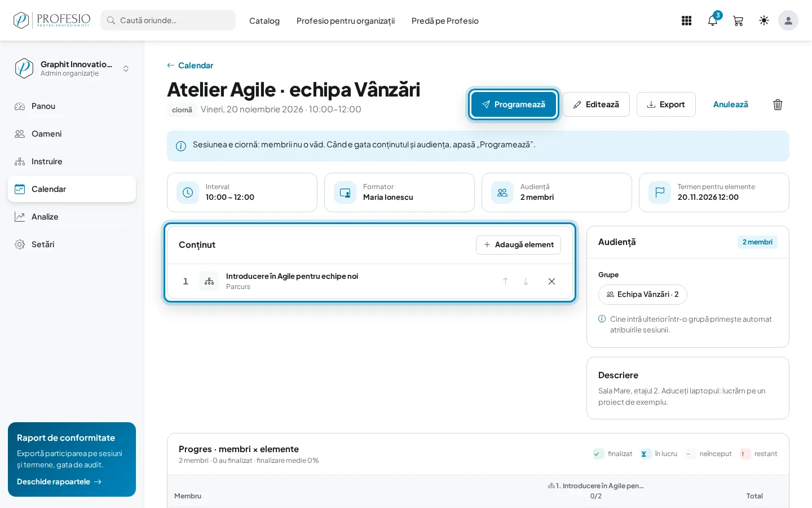Open 'Profesio pentru organizații' link
The height and width of the screenshot is (508, 812).
(346, 21)
